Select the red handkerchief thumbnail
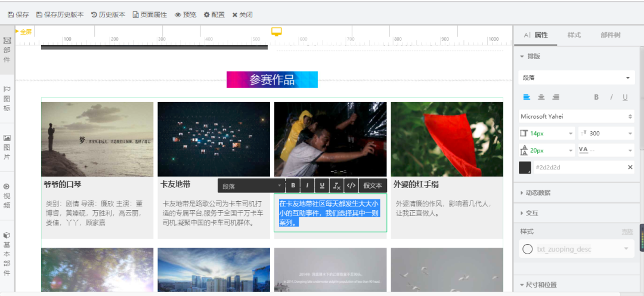 click(x=447, y=139)
